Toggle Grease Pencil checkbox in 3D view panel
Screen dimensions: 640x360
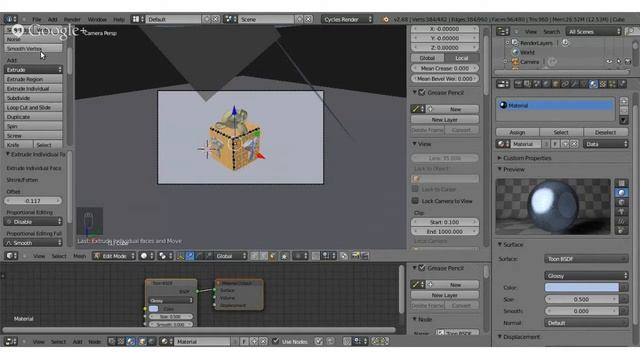click(422, 93)
